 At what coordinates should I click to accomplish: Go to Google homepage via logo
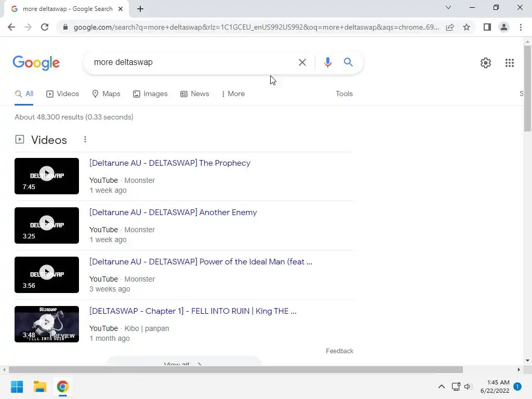tap(36, 63)
